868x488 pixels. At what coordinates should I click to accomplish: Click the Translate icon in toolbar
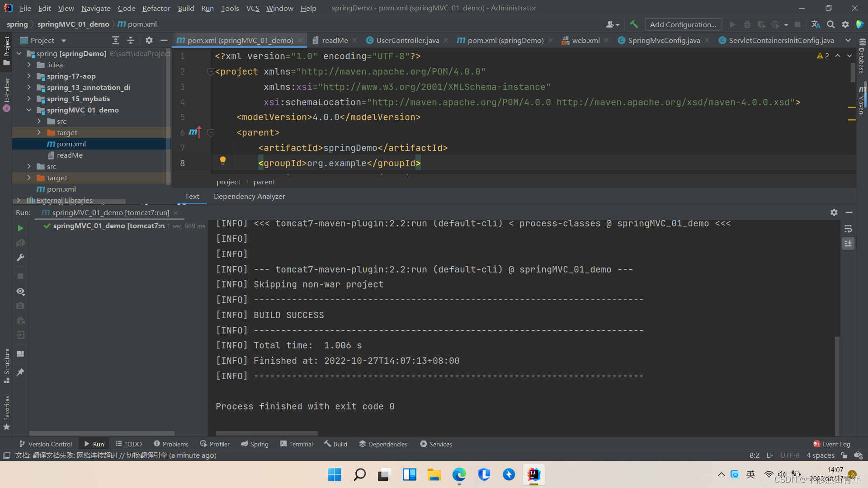pos(816,24)
